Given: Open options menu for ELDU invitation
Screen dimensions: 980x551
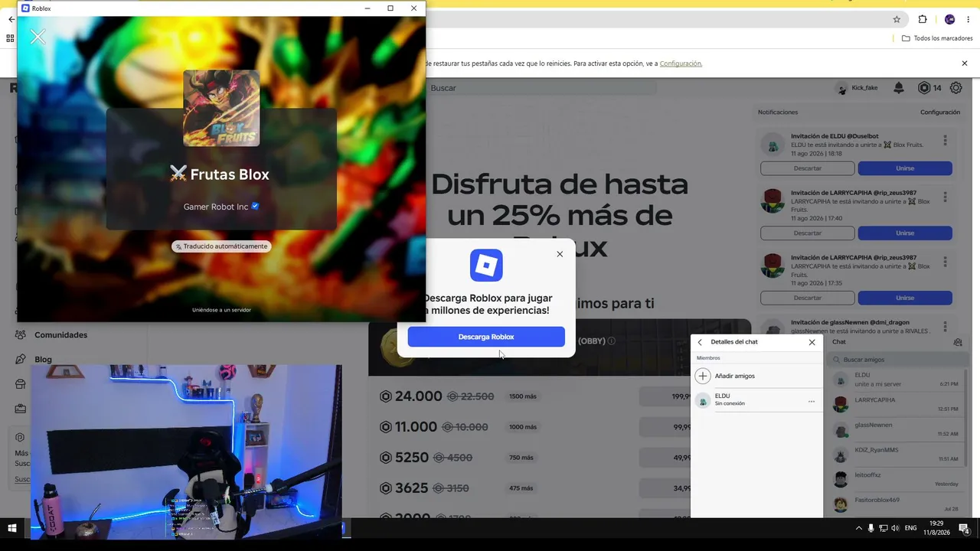Looking at the screenshot, I should pos(945,141).
